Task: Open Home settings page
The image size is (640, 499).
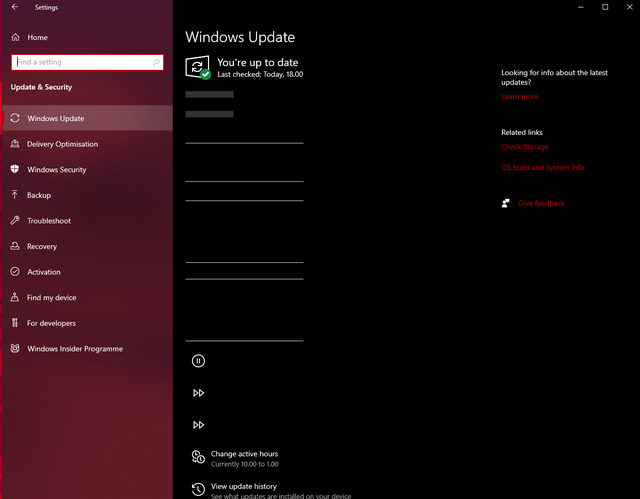Action: click(87, 37)
